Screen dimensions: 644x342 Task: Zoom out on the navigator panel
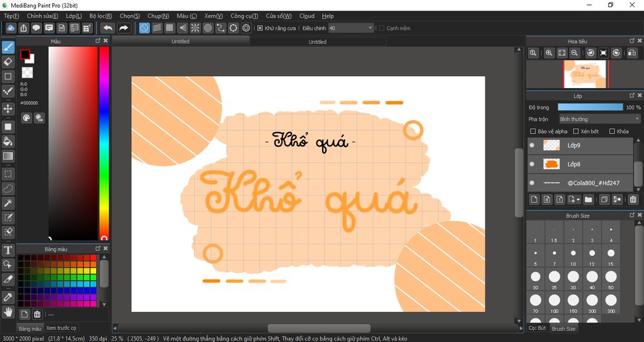575,53
